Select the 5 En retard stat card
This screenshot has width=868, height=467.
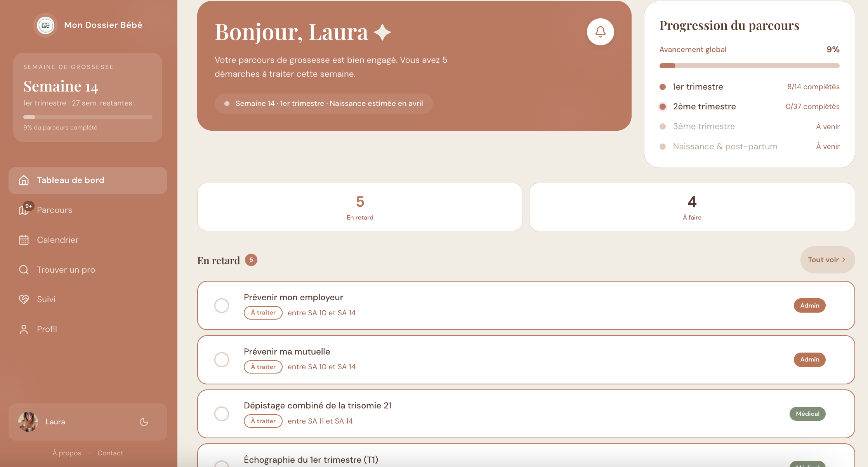[x=360, y=207]
